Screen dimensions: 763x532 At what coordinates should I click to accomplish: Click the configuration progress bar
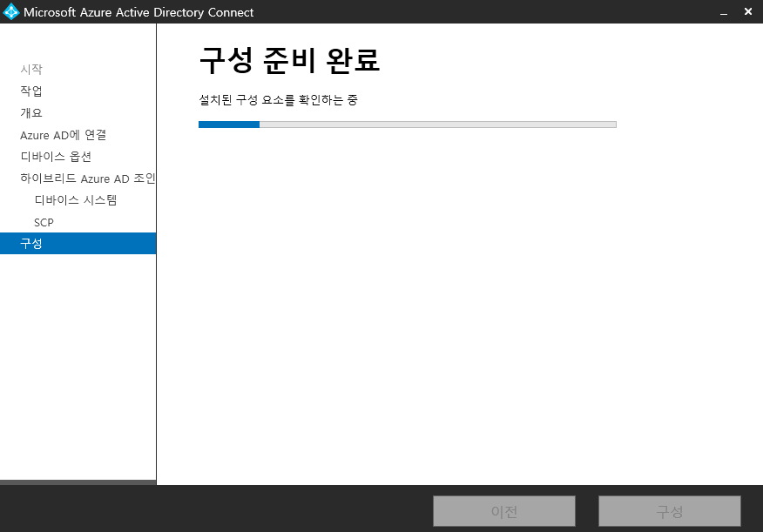click(x=408, y=125)
